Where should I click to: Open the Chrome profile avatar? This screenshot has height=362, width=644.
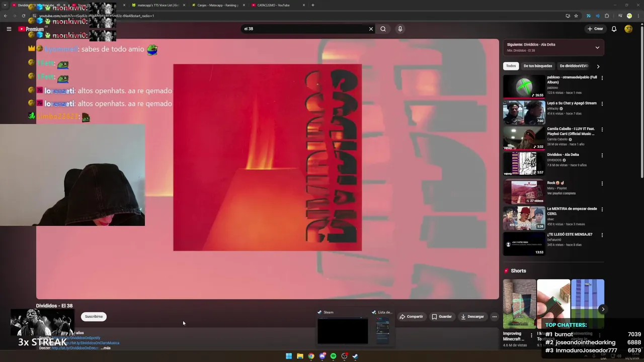click(x=629, y=16)
